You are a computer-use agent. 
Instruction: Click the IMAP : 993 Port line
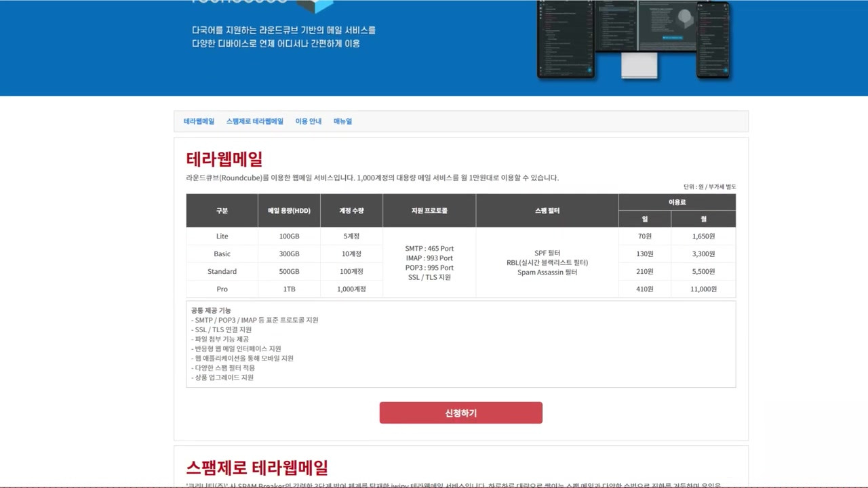tap(429, 258)
